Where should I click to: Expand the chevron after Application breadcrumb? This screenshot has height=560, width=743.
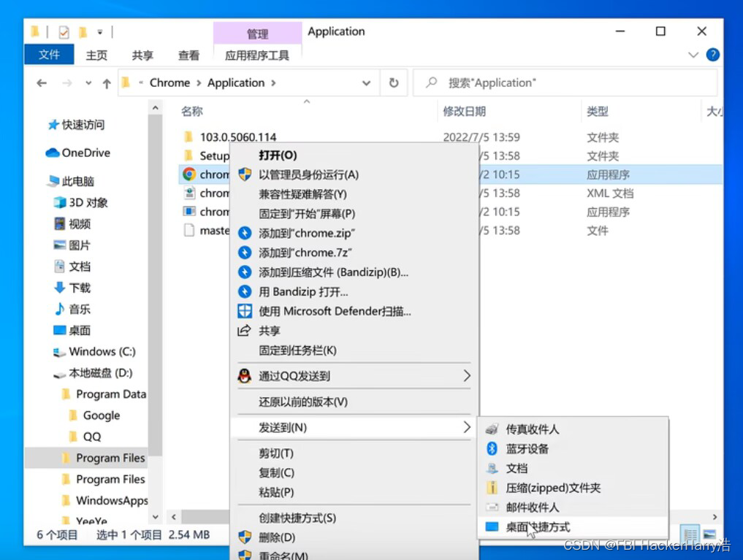point(273,83)
